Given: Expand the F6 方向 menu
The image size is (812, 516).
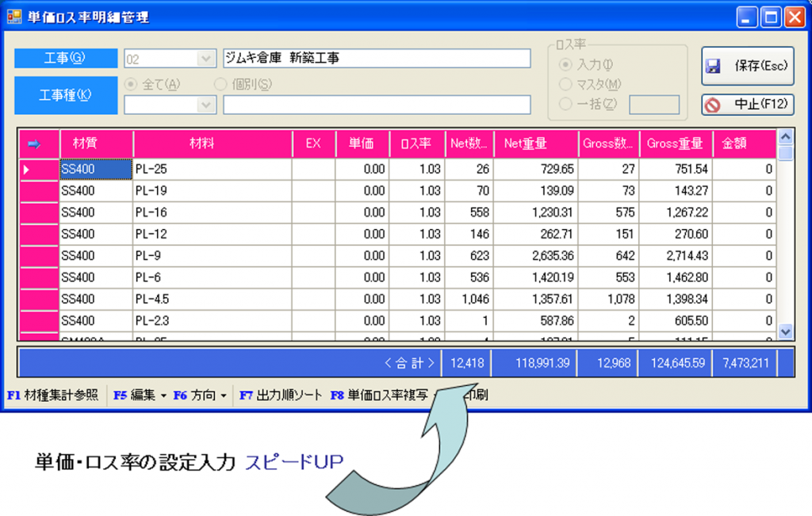Looking at the screenshot, I should (x=200, y=396).
